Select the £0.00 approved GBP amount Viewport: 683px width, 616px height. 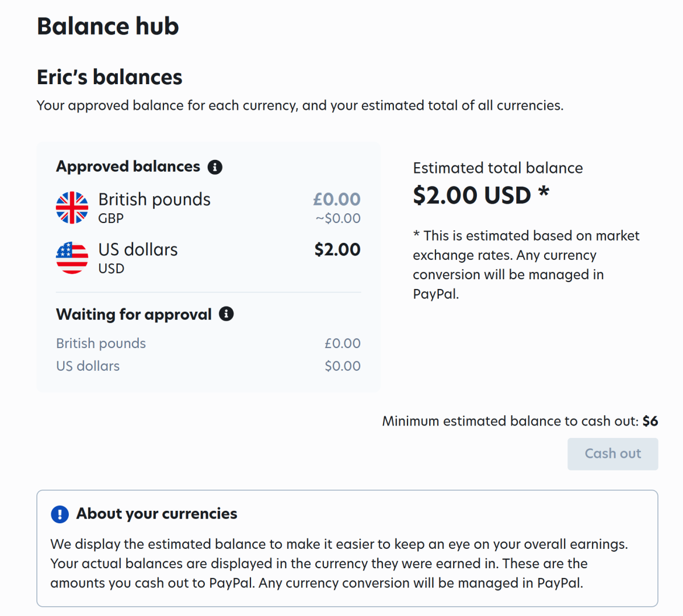(337, 199)
